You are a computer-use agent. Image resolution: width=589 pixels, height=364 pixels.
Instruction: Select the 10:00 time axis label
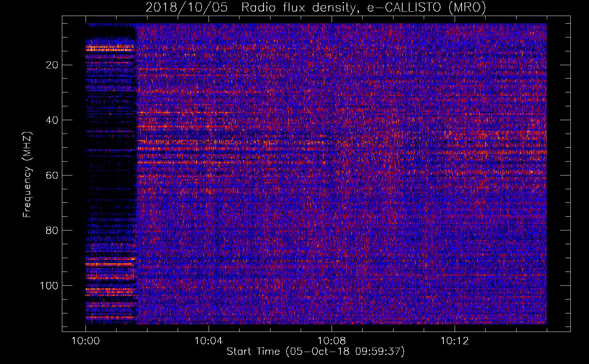click(86, 341)
